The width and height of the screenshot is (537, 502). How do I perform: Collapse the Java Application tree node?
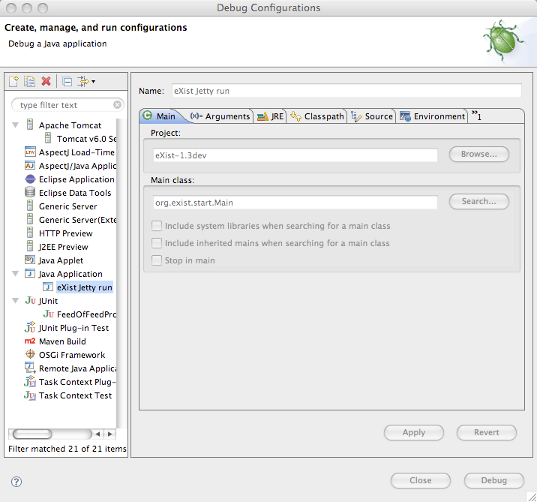tap(15, 274)
